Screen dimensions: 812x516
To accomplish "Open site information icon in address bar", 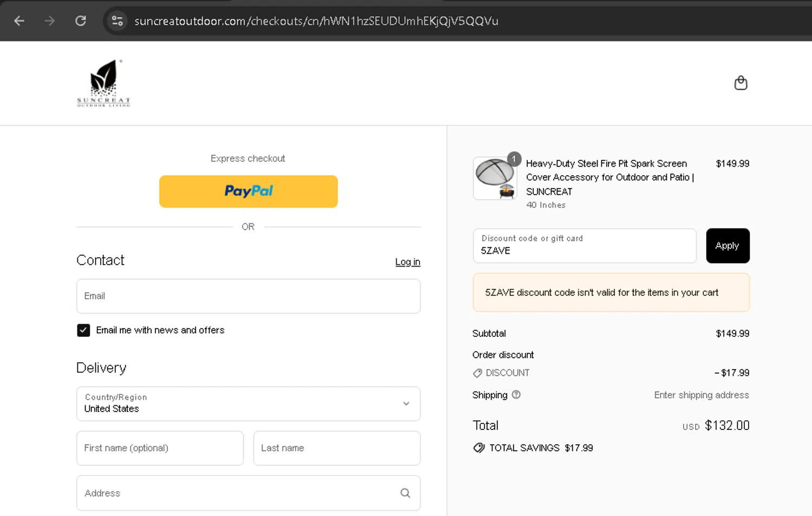I will (117, 21).
